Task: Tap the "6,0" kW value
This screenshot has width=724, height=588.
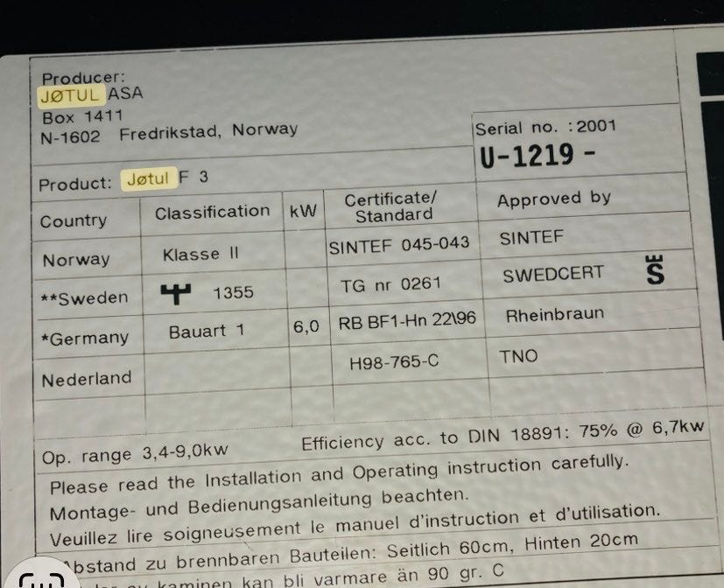Action: tap(306, 326)
